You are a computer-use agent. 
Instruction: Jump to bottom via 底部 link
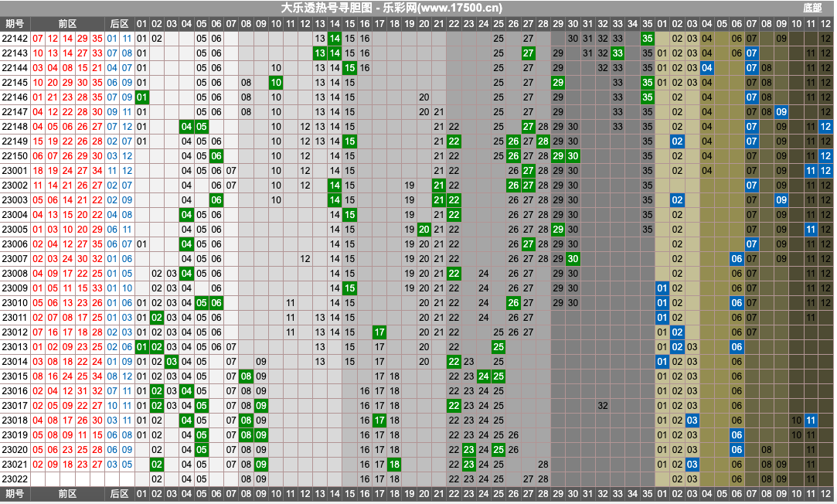[812, 8]
